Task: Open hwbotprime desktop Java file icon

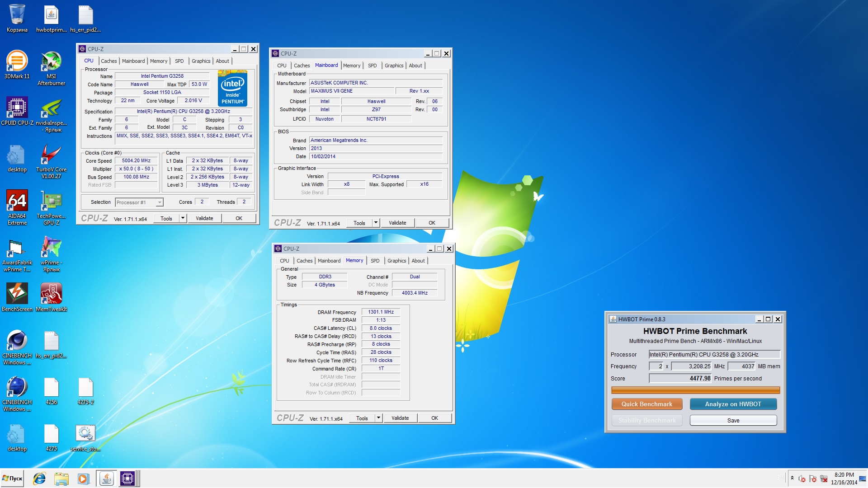Action: [x=51, y=18]
